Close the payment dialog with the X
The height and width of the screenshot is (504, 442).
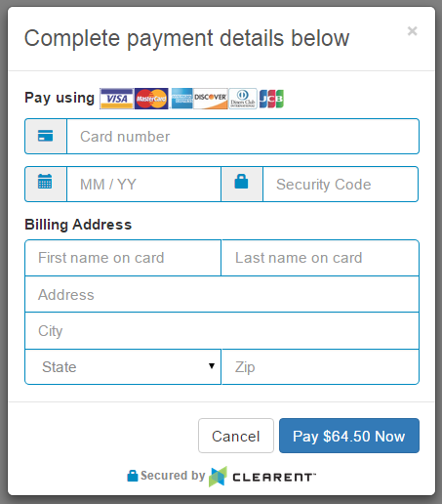pos(413,31)
